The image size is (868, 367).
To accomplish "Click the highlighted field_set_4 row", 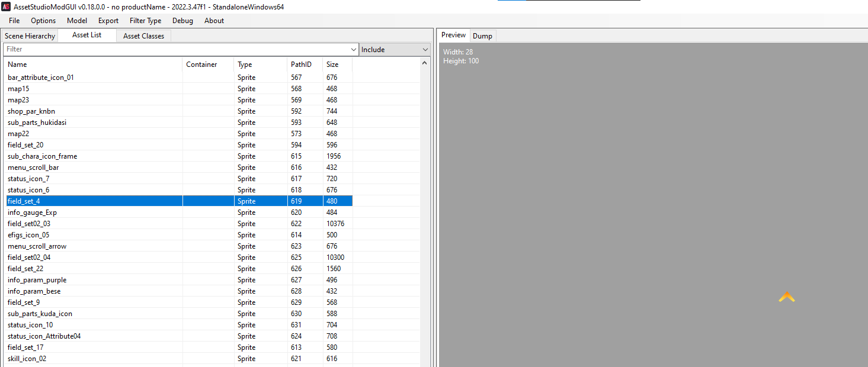I will (180, 201).
